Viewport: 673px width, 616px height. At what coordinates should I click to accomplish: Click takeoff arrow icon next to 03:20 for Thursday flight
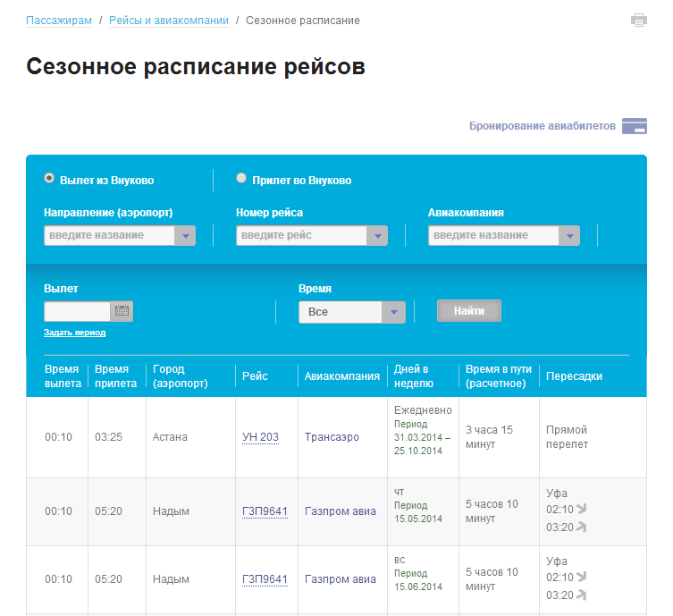[582, 527]
